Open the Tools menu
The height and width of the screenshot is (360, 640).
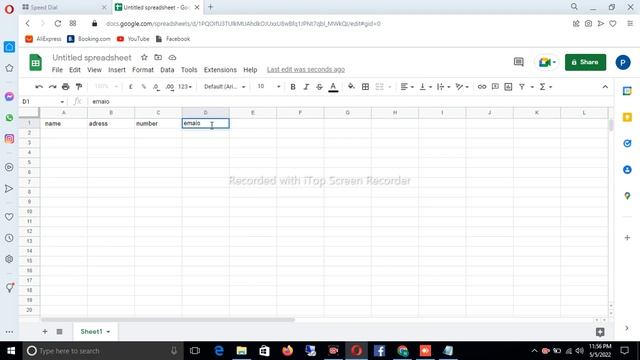click(x=189, y=70)
